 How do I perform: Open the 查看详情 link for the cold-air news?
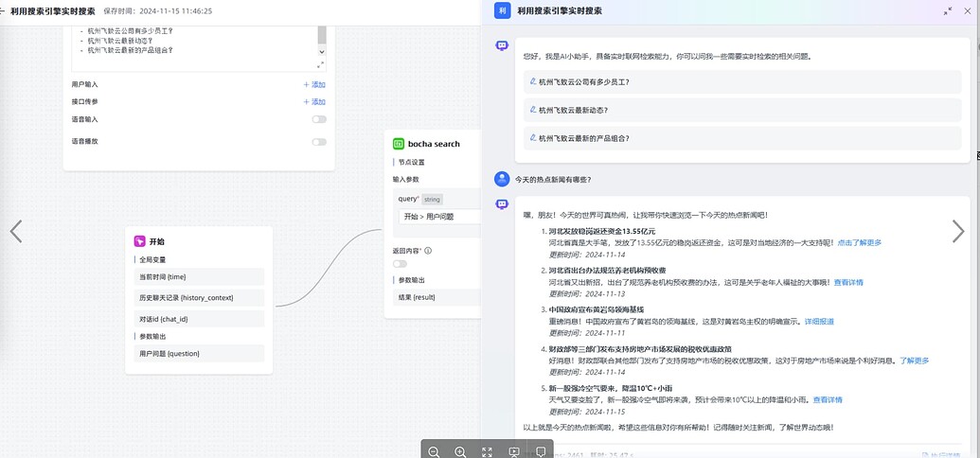click(829, 400)
